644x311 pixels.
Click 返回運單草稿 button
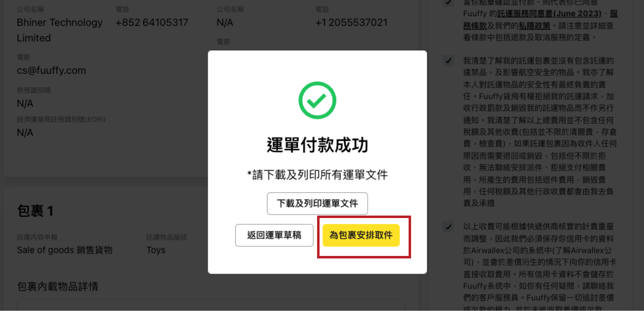tap(274, 235)
